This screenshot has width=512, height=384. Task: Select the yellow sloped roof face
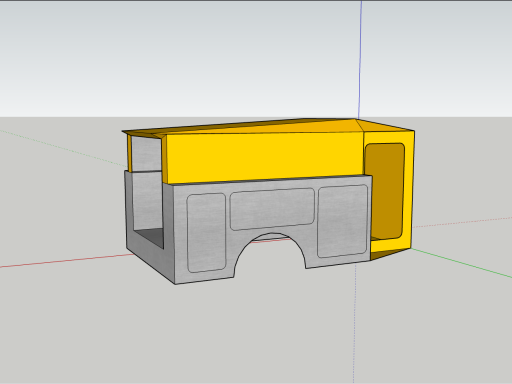[267, 127]
